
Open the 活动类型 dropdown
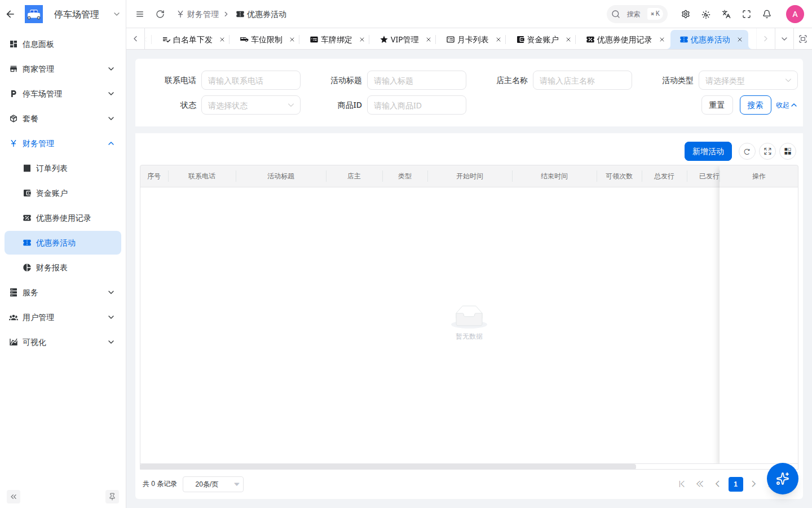pos(748,80)
